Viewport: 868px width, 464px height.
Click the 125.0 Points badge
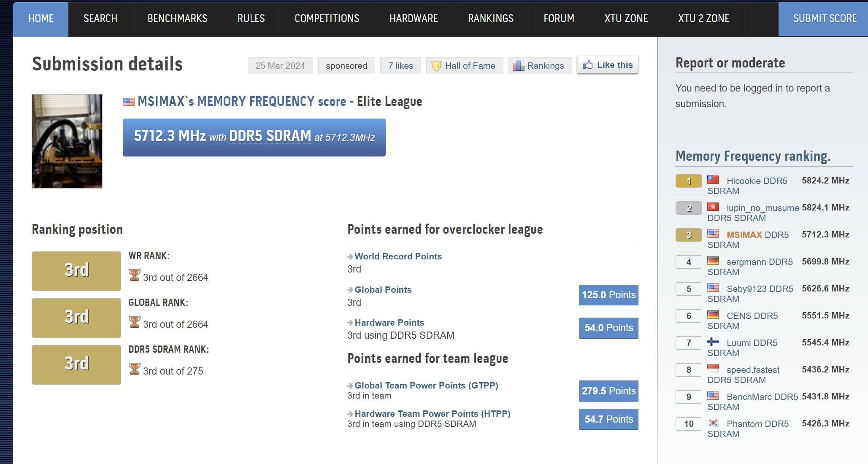tap(608, 295)
